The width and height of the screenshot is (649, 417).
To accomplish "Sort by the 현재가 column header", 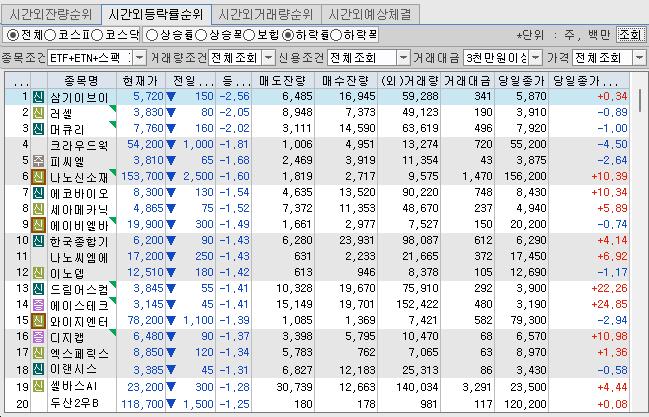I will pyautogui.click(x=141, y=80).
